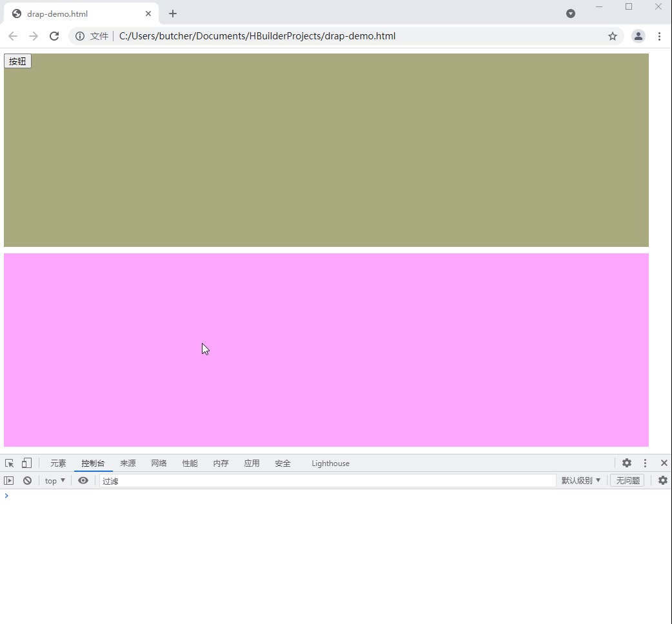Open the 默认级别 log level dropdown
This screenshot has height=624, width=672.
pyautogui.click(x=580, y=480)
